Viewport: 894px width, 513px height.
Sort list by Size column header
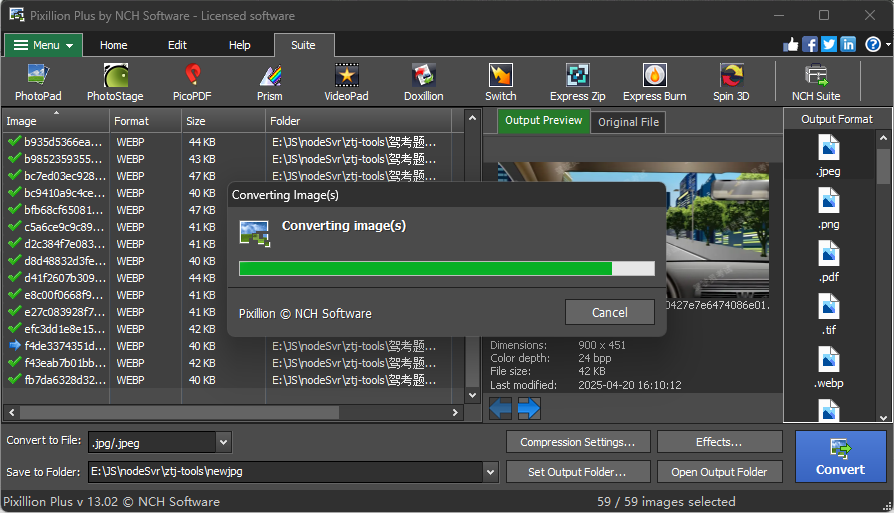(224, 121)
